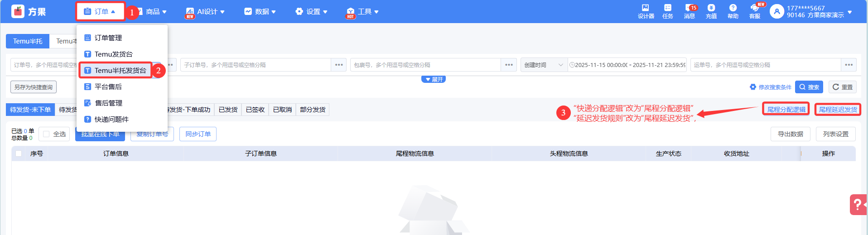
Task: Switch to the 已发货 status tab
Action: click(228, 110)
